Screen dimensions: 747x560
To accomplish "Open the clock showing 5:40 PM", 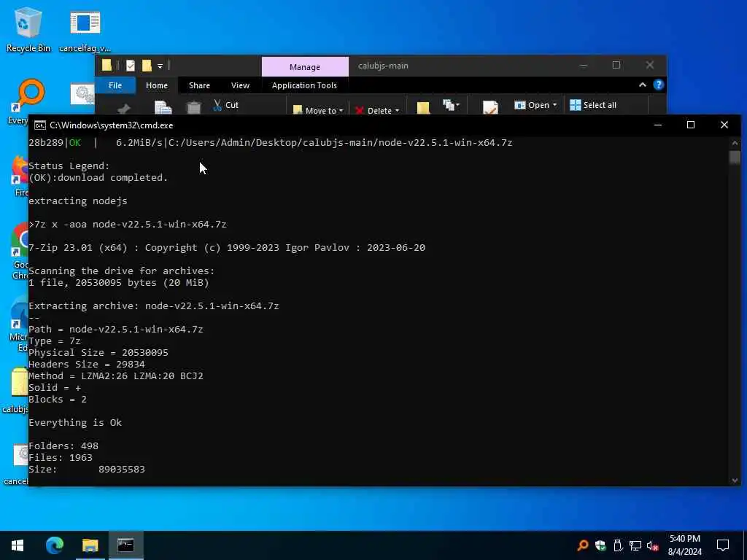I will point(684,545).
